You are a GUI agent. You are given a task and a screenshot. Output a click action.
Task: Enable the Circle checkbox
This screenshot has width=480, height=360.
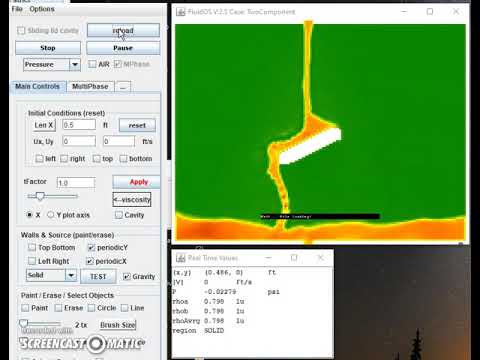(x=91, y=308)
